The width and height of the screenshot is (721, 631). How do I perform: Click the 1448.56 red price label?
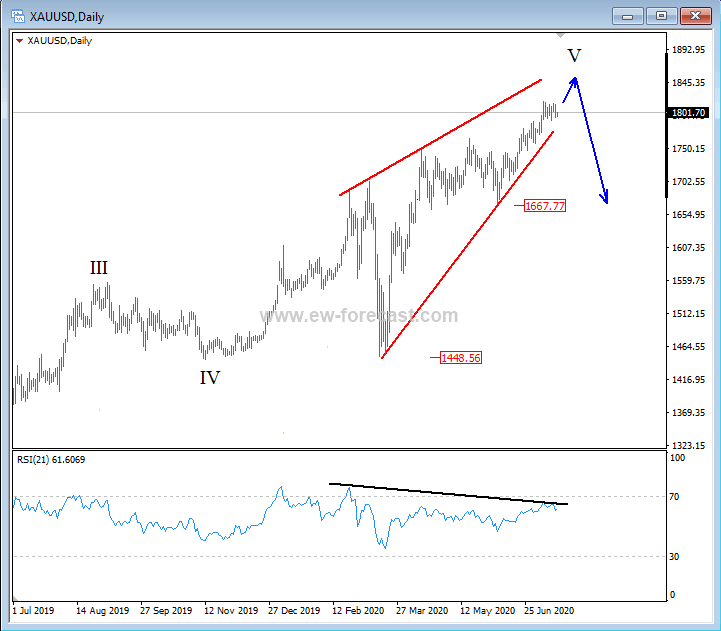click(461, 357)
